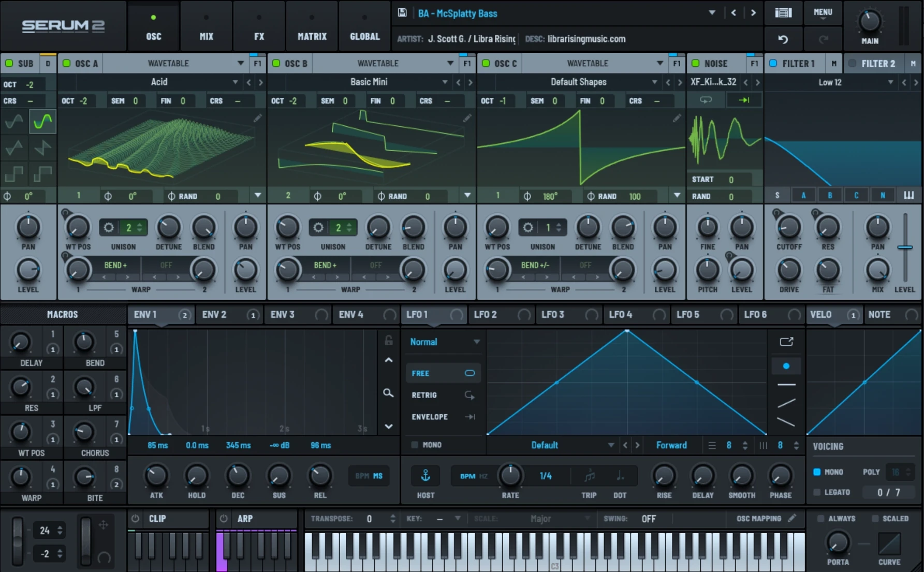Click the preset name field BA - McSplatty Bass
Image resolution: width=924 pixels, height=572 pixels.
point(458,13)
